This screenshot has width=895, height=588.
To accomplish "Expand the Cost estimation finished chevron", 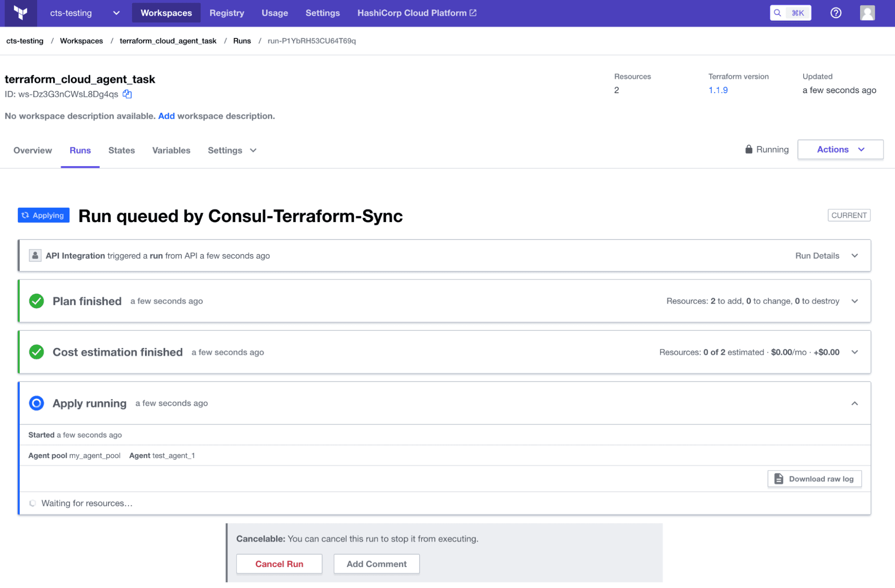I will [x=854, y=352].
